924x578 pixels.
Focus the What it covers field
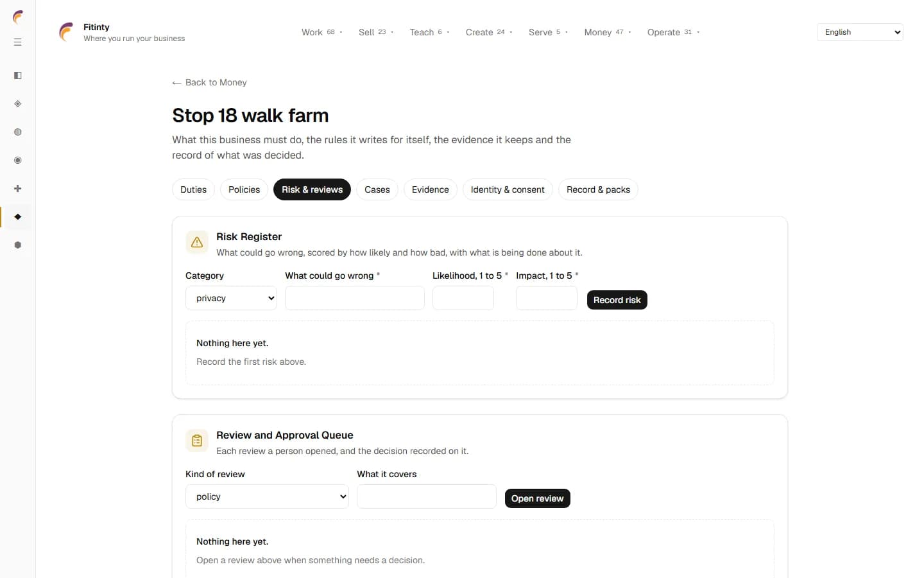click(x=427, y=496)
